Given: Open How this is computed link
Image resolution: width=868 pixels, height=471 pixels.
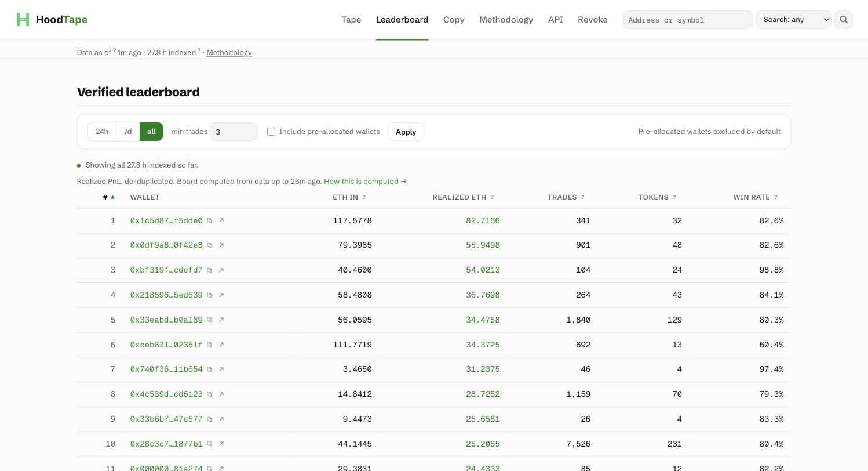Looking at the screenshot, I should pos(365,182).
